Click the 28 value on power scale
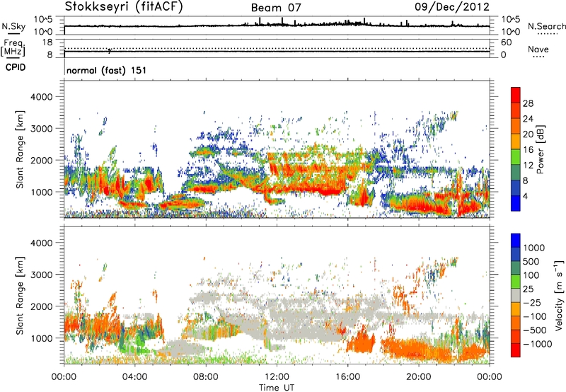566x392 pixels. tap(528, 103)
